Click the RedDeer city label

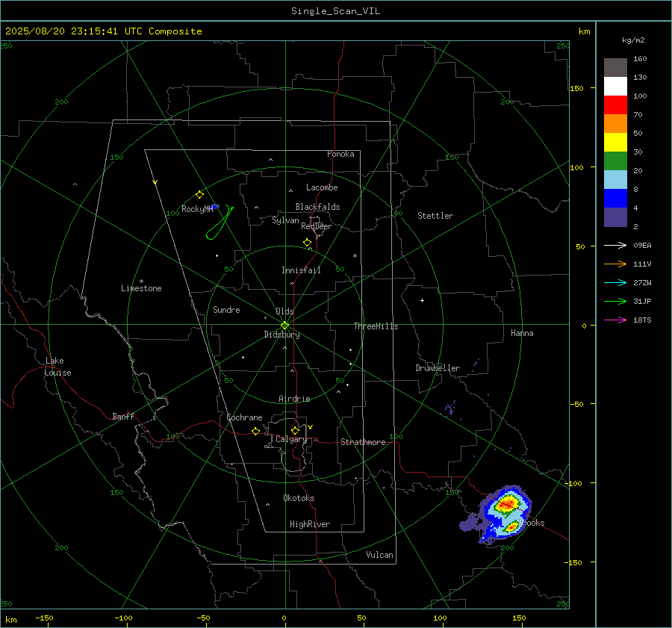tap(317, 226)
